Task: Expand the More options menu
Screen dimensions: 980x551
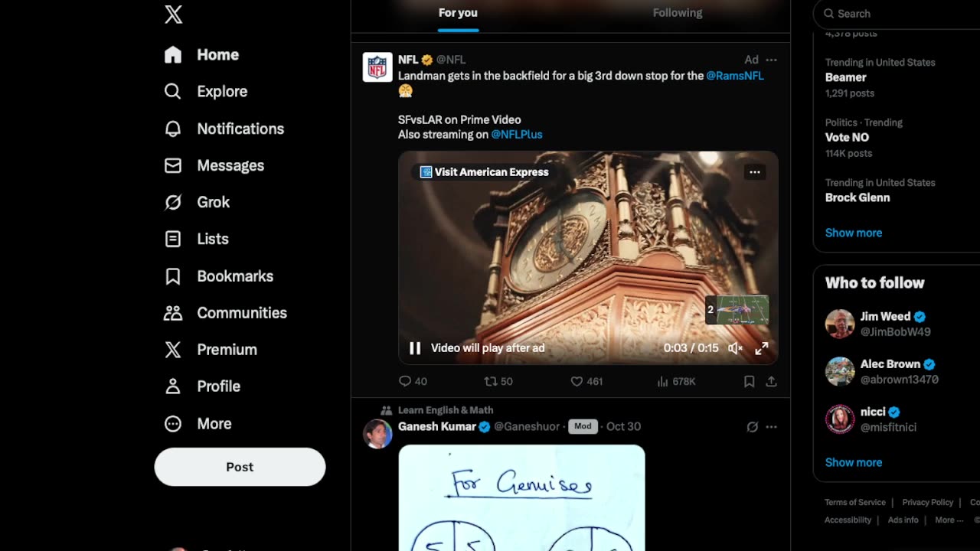Action: 198,423
